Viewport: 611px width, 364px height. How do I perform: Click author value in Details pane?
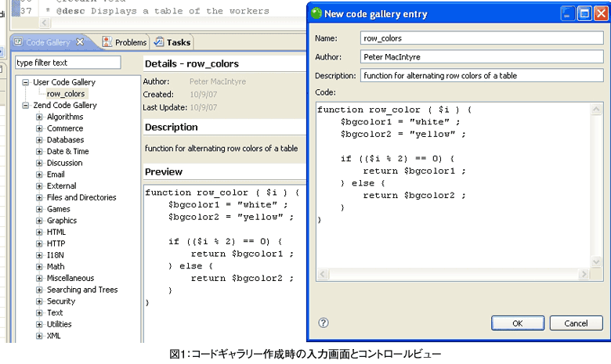pos(218,81)
